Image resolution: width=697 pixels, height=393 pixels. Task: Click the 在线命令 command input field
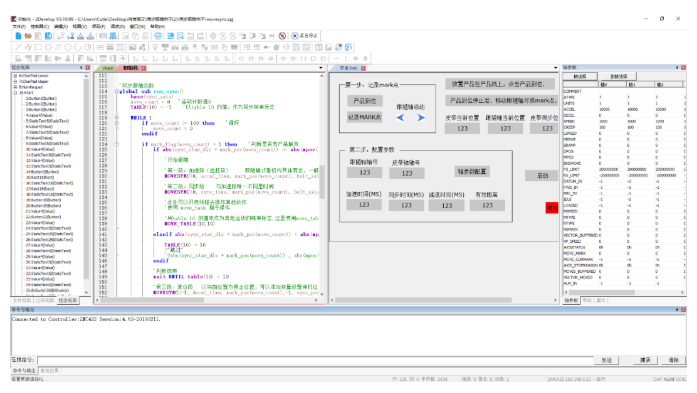316,360
